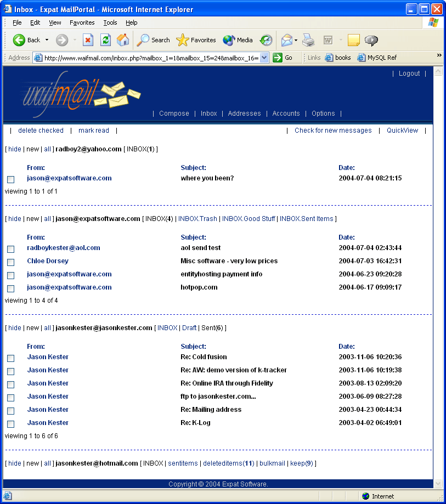Open the 'Misc software - very low prices' message
This screenshot has width=446, height=504.
(x=229, y=261)
